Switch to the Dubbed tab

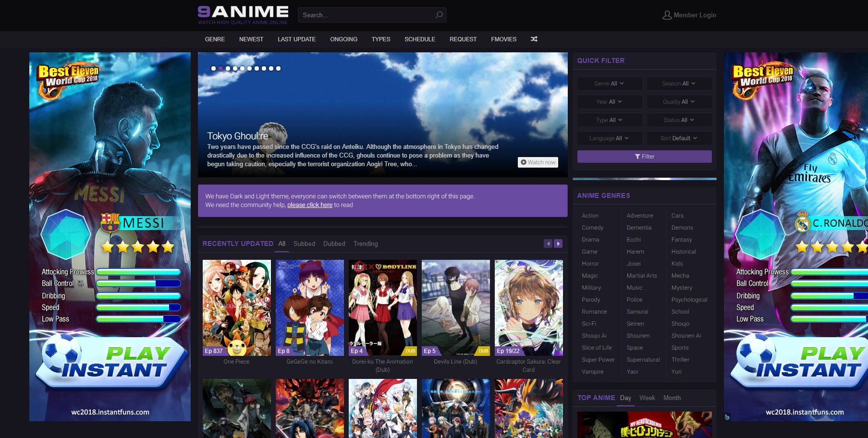pyautogui.click(x=334, y=243)
